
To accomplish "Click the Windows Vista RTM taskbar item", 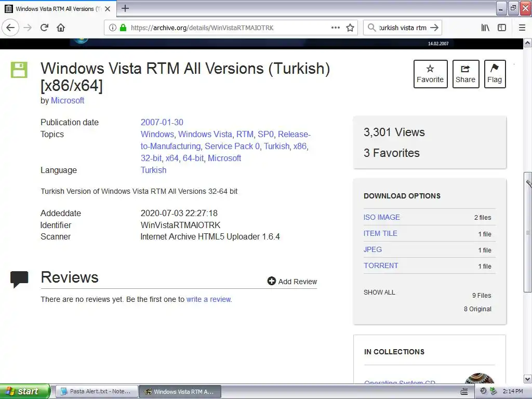I will coord(180,391).
